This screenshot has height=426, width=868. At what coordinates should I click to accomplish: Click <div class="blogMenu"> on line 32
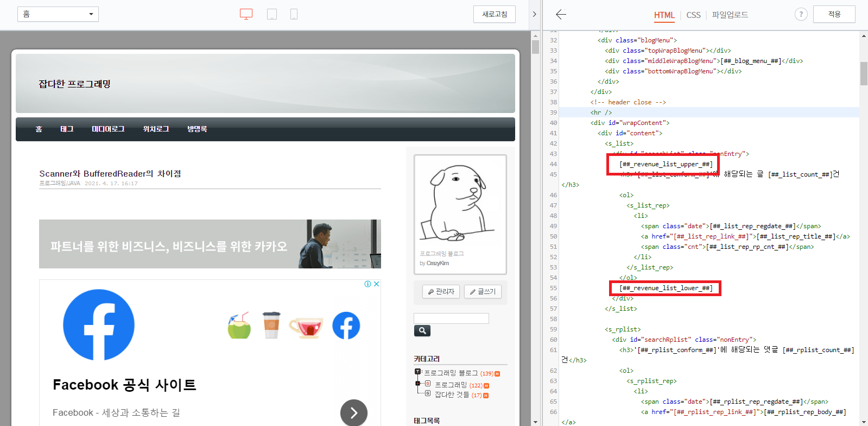click(x=637, y=40)
